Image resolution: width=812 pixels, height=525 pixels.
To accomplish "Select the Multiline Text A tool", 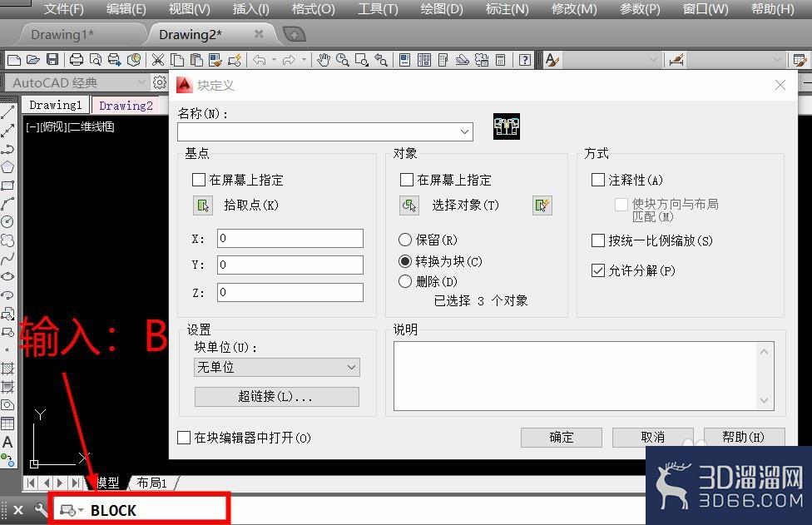I will click(x=7, y=442).
